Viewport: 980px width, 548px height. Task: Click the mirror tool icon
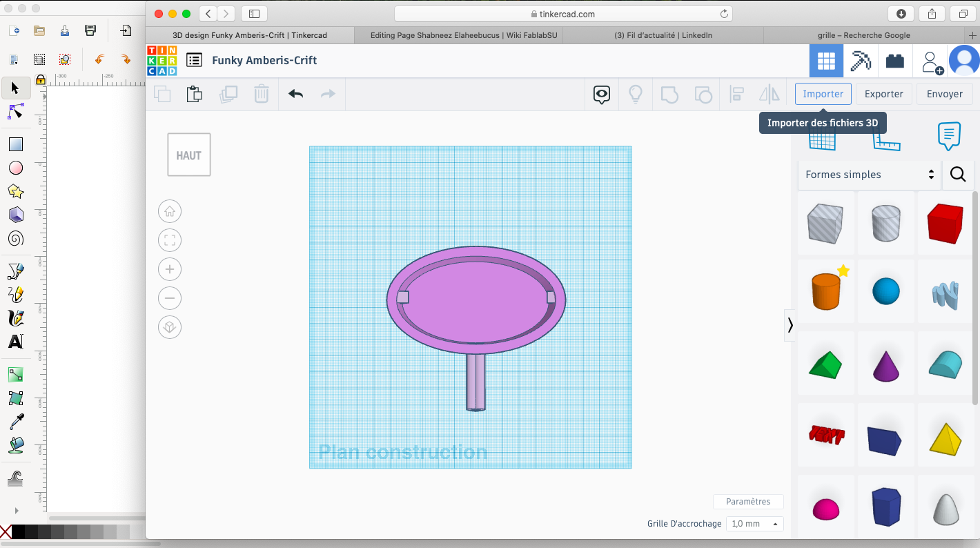pos(769,95)
